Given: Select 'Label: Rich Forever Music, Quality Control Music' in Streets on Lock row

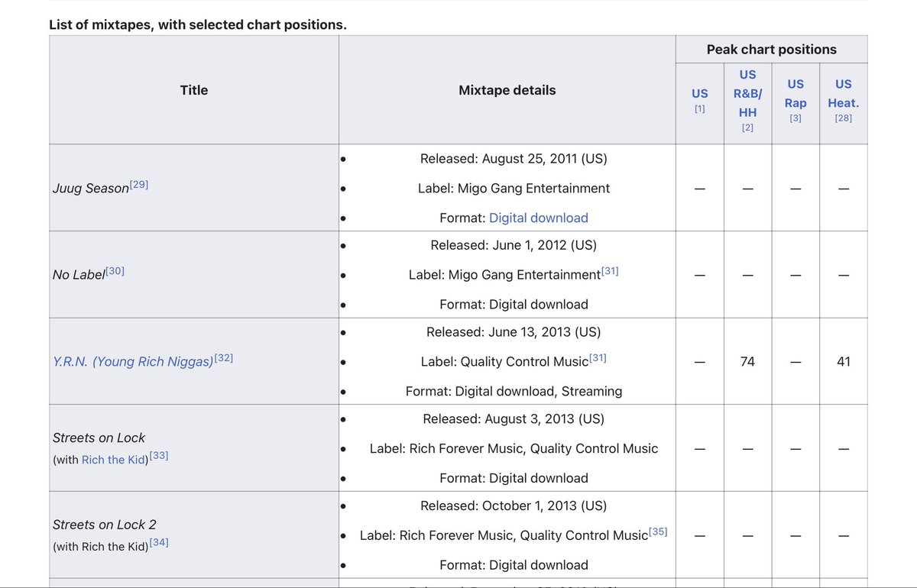Looking at the screenshot, I should coord(514,448).
